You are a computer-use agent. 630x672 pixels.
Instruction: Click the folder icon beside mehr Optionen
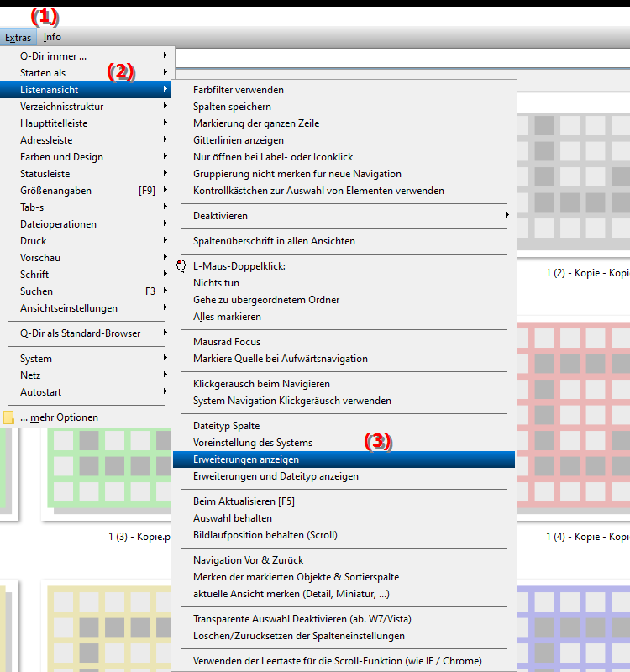[9, 417]
